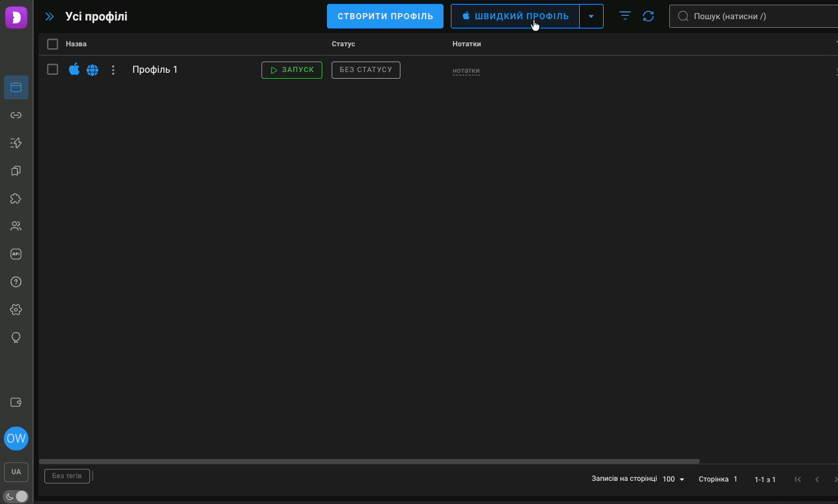Refresh the profiles list
838x504 pixels.
(649, 16)
